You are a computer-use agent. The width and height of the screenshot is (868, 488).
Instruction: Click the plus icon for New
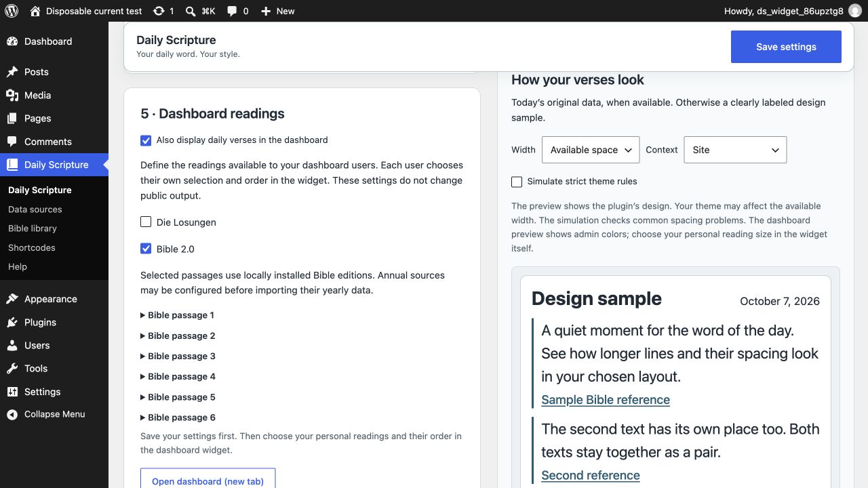(266, 11)
